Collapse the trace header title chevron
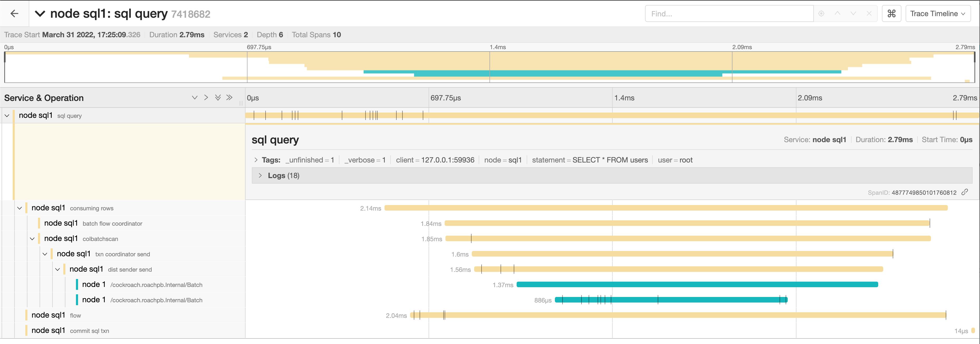980x344 pixels. coord(40,14)
